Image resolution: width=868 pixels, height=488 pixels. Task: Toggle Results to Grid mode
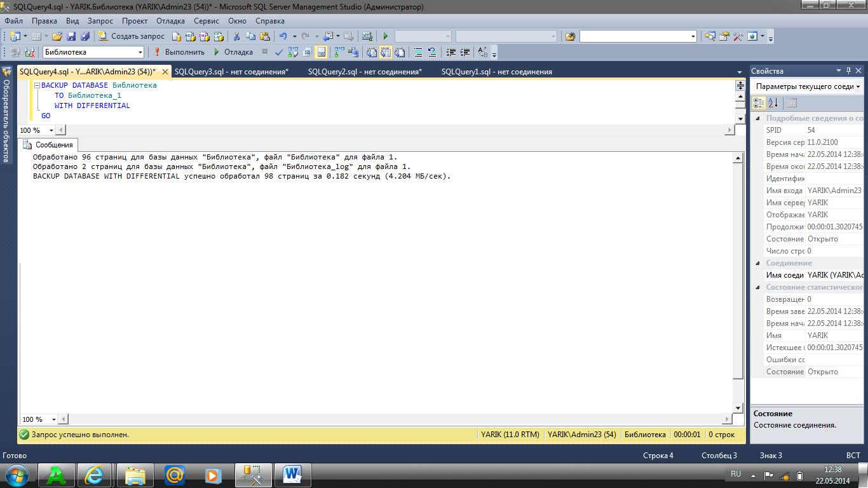(385, 52)
